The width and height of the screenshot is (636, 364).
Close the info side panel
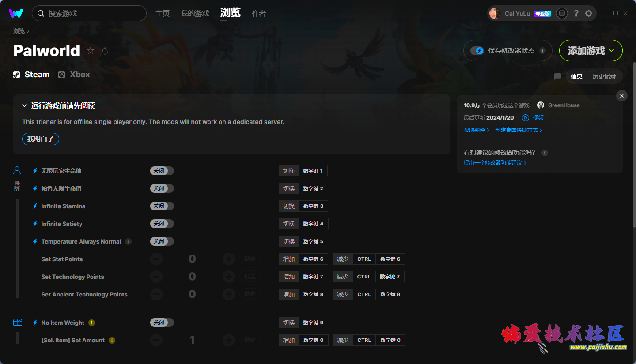(x=622, y=96)
